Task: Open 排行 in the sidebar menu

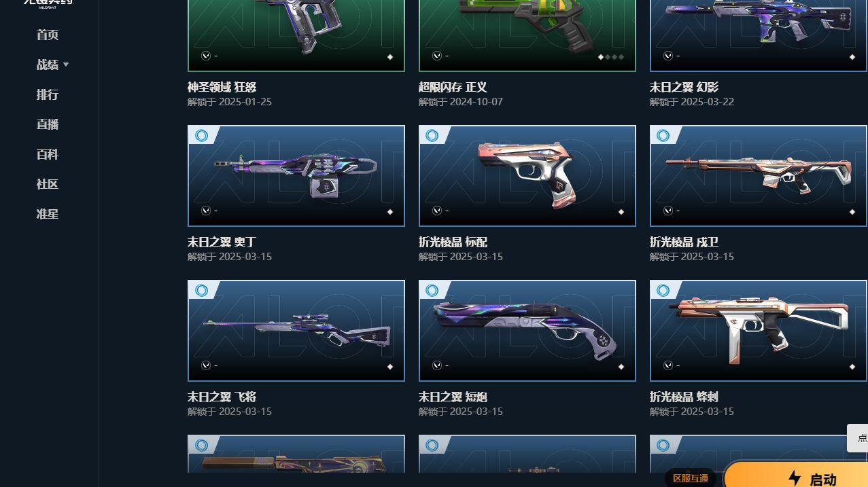Action: 48,94
